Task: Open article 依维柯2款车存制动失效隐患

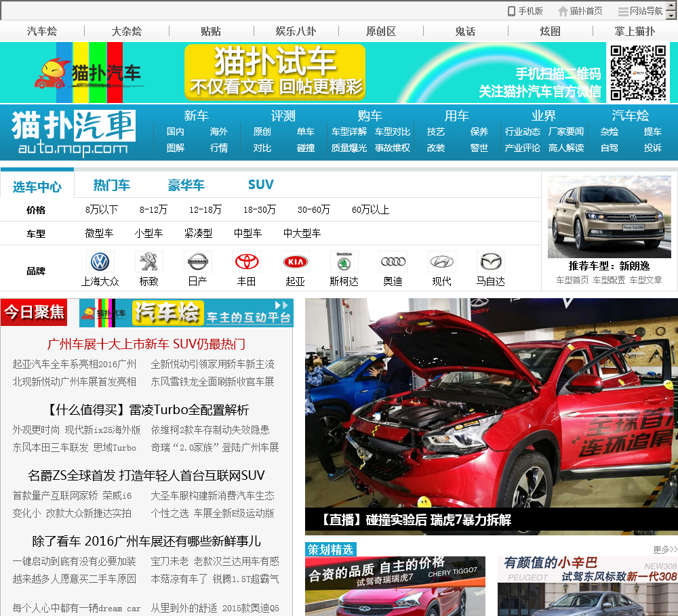Action: [210, 430]
